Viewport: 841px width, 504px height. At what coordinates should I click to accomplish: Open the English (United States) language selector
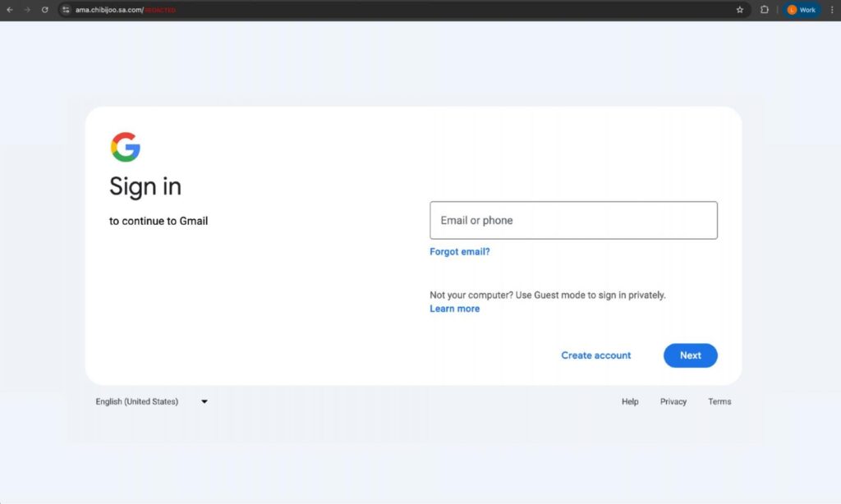coord(137,401)
